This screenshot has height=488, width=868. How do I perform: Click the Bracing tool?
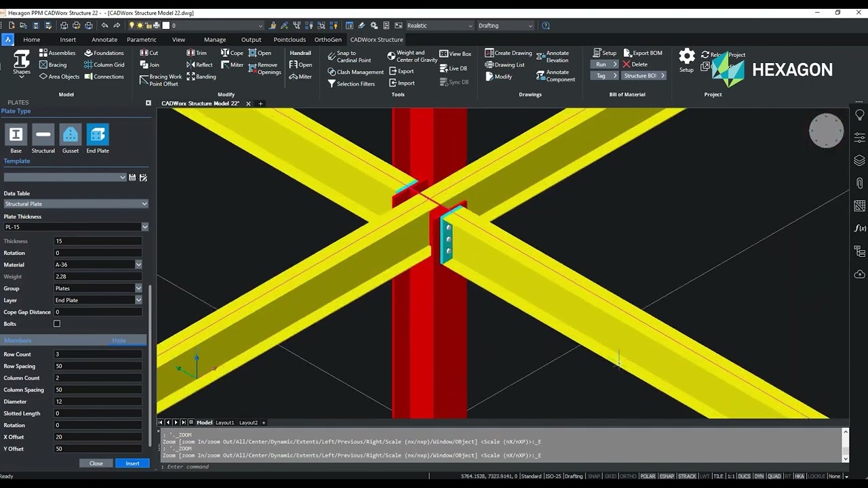point(53,65)
